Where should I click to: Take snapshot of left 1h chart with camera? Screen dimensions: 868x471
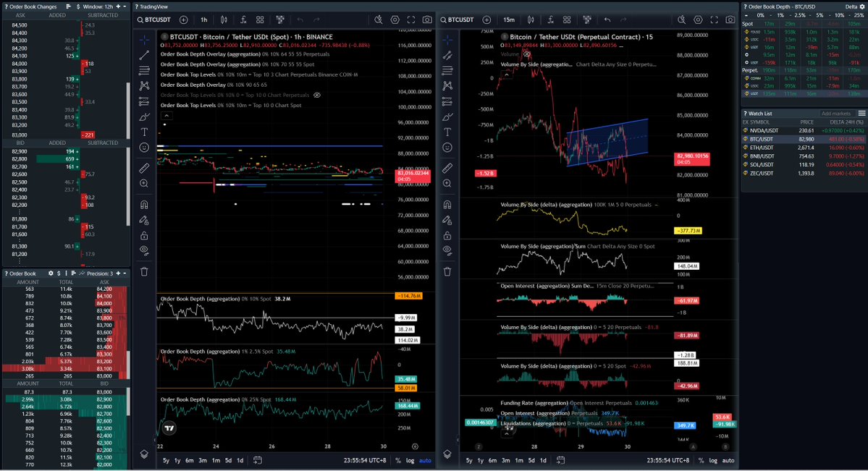427,20
